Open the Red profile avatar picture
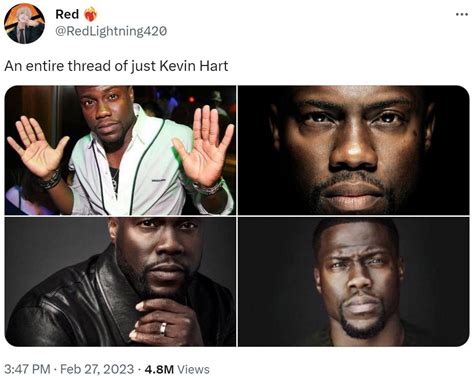Viewport: 474px width, 379px height. [x=24, y=24]
